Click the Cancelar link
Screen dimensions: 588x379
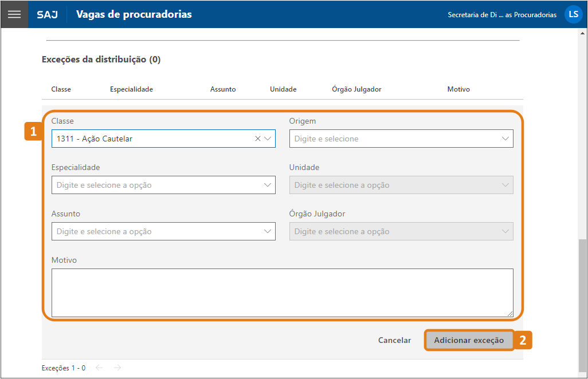(x=394, y=340)
